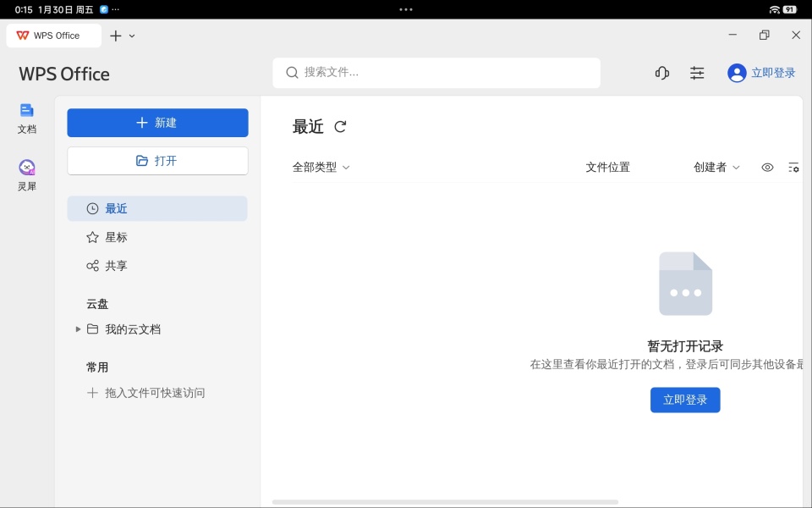The height and width of the screenshot is (508, 812).
Task: Open the 文档 section in the left sidebar
Action: click(26, 119)
